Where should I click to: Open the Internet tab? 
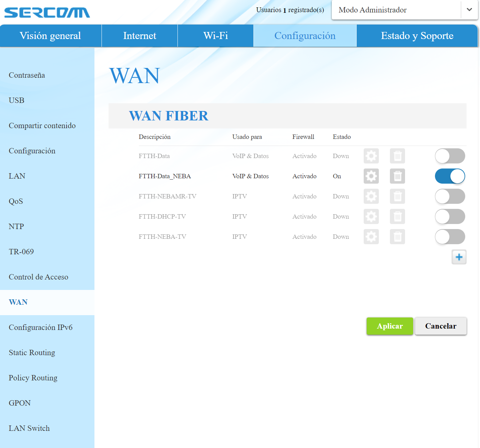click(139, 36)
